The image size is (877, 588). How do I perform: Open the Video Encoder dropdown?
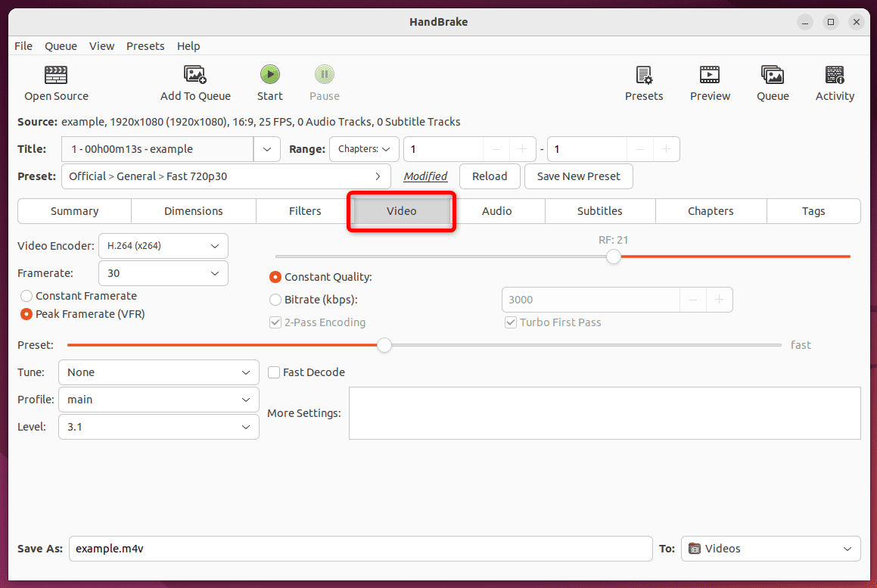[x=163, y=246]
